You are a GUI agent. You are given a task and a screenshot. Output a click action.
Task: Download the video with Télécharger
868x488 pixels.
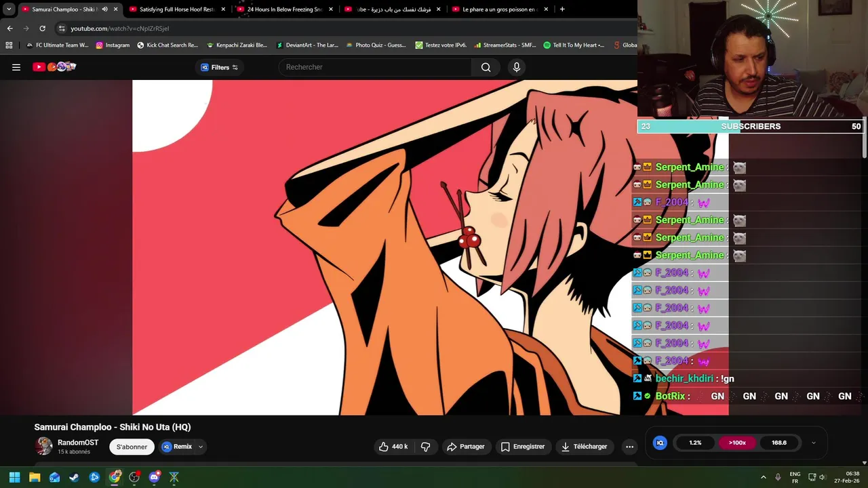click(x=584, y=447)
